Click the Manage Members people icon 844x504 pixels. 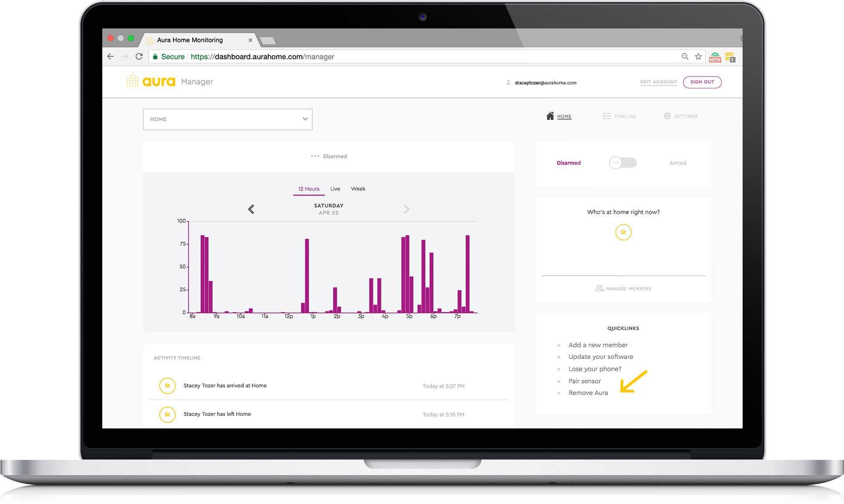[x=599, y=288]
